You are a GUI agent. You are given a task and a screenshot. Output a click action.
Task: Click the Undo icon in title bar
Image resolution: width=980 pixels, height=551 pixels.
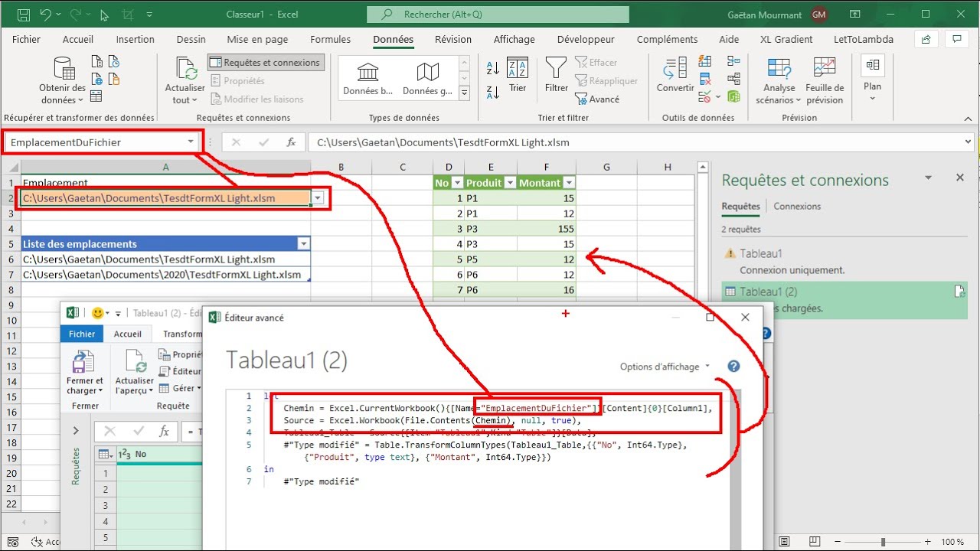coord(45,15)
